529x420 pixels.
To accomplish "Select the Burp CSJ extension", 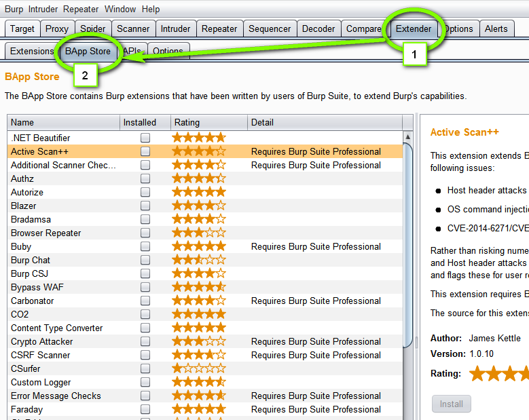I will (x=205, y=273).
